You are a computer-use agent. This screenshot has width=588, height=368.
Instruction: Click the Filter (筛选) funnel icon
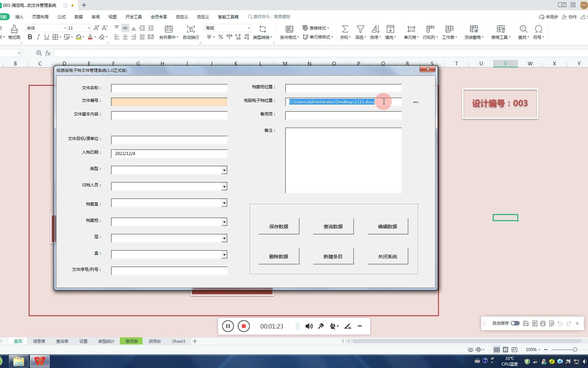click(x=360, y=29)
